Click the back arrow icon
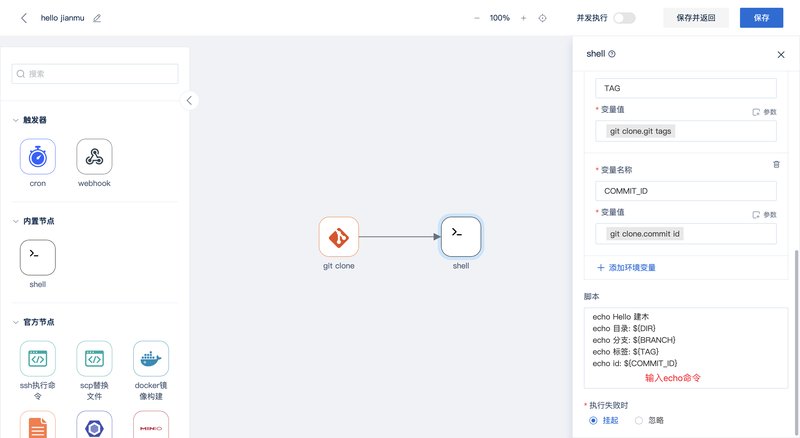 pyautogui.click(x=24, y=18)
